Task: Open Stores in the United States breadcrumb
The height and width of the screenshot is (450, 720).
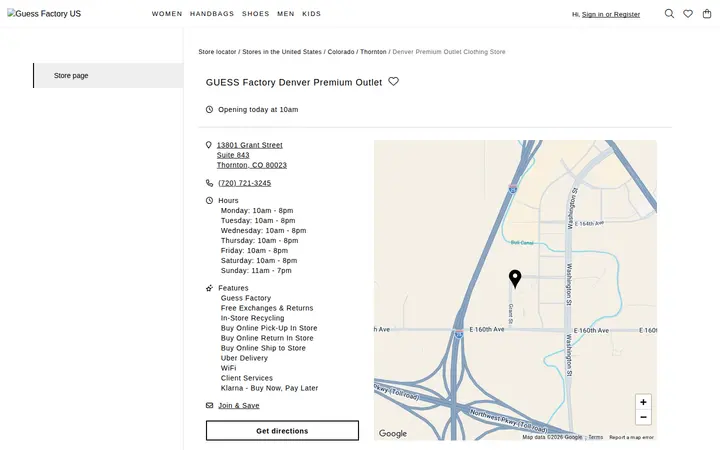Action: [x=282, y=52]
